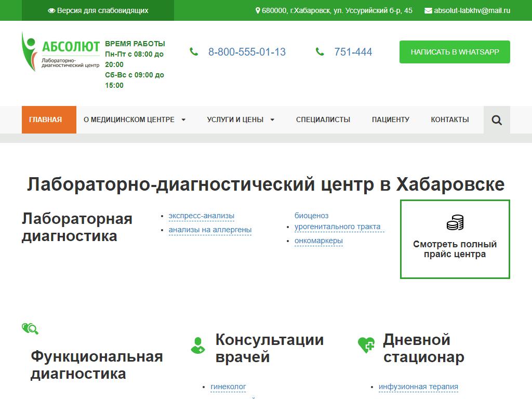Screen dimensions: 532x399
Task: Click the heart plus day hospital icon
Action: click(366, 345)
